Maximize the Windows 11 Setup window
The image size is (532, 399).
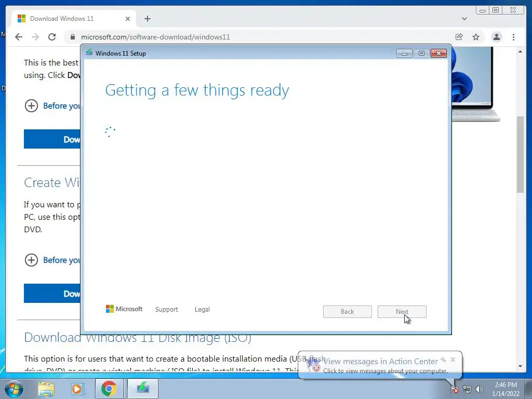[421, 54]
